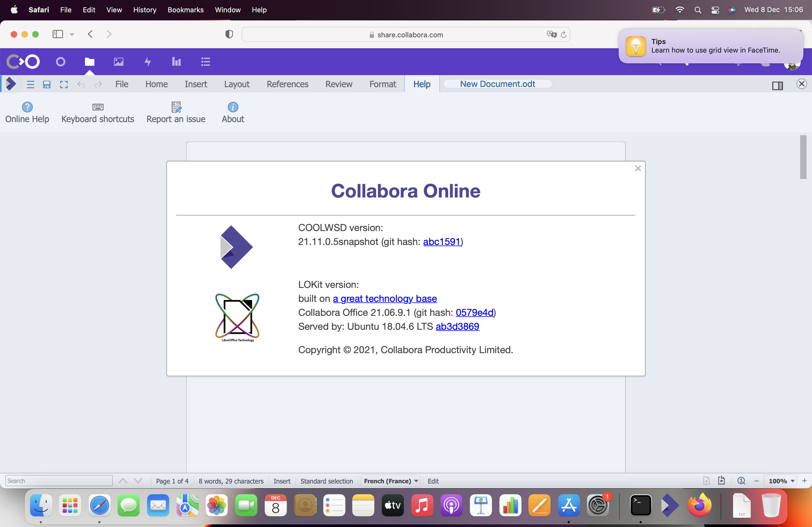Open the French (France) language dropdown
This screenshot has width=812, height=527.
pyautogui.click(x=390, y=481)
